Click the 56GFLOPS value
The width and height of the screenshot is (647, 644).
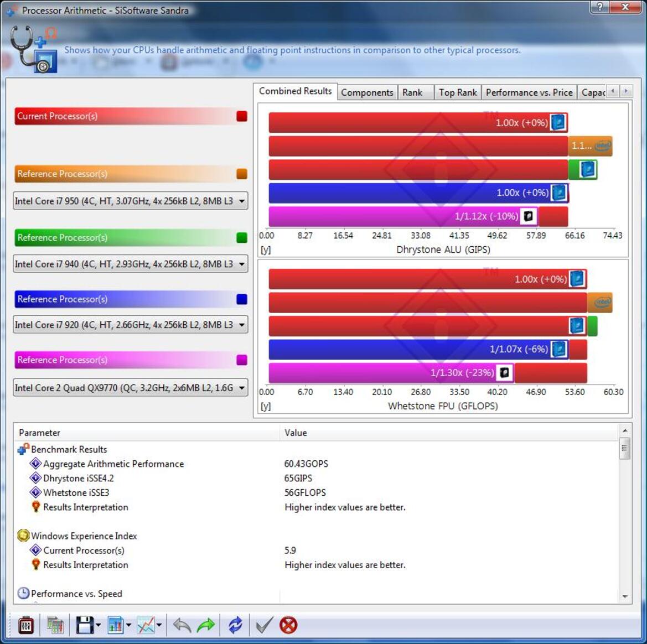pos(305,492)
